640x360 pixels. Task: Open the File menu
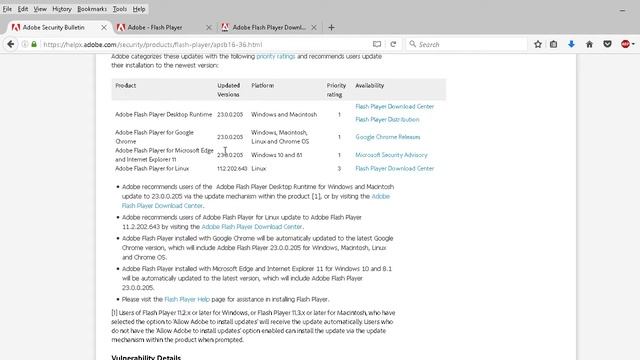7,9
